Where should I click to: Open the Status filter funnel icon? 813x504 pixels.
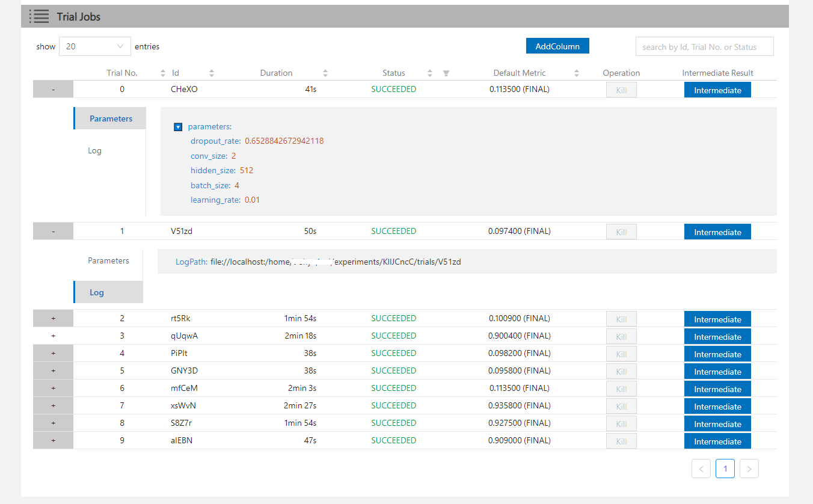click(x=446, y=73)
